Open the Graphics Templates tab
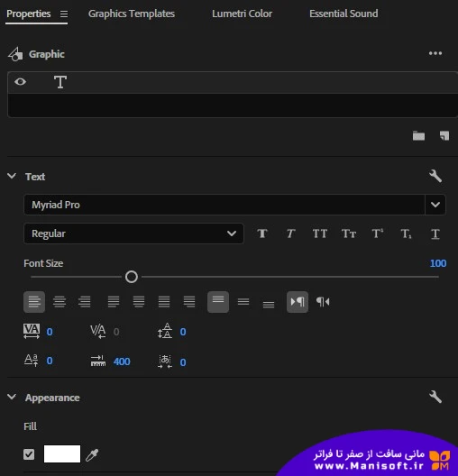The image size is (458, 476). coord(132,14)
